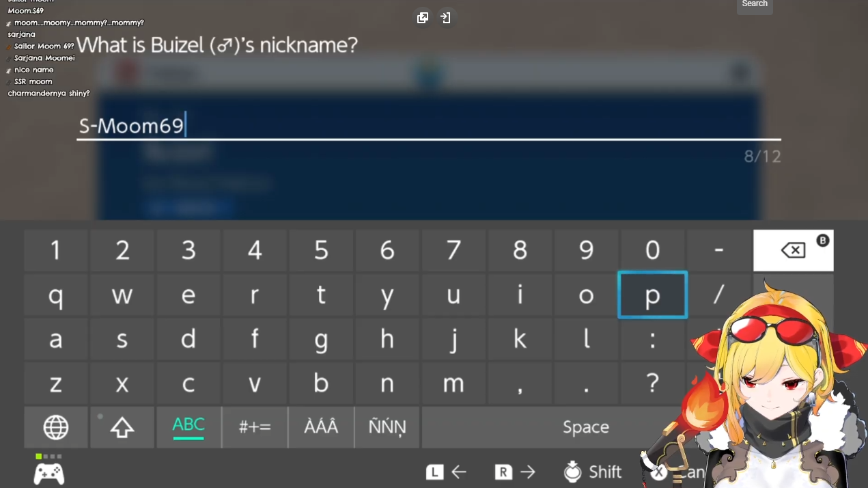Tap the number 5 key
868x488 pixels.
pyautogui.click(x=321, y=250)
